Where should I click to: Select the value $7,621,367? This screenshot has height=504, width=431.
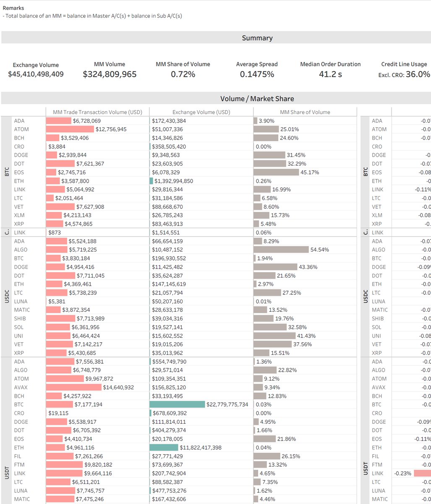90,164
